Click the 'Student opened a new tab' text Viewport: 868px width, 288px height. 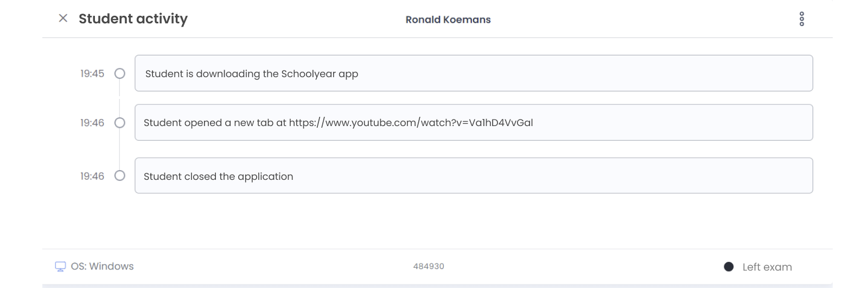pyautogui.click(x=215, y=123)
